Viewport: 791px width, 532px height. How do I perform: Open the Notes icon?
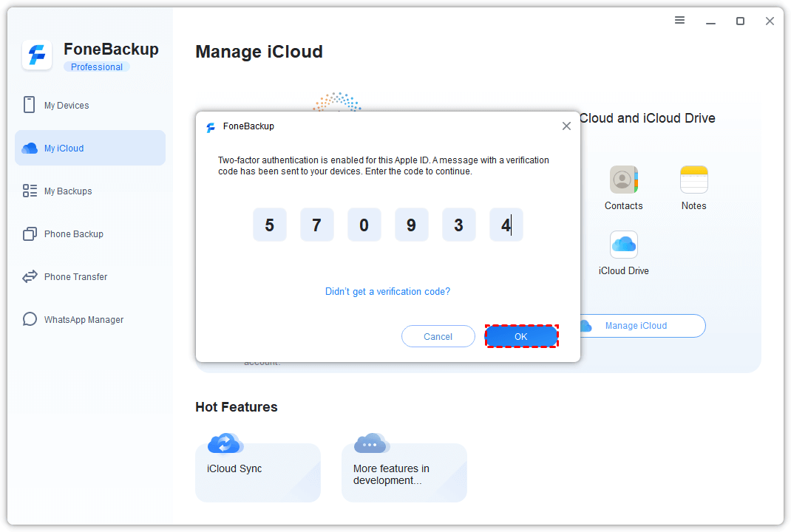(x=693, y=180)
